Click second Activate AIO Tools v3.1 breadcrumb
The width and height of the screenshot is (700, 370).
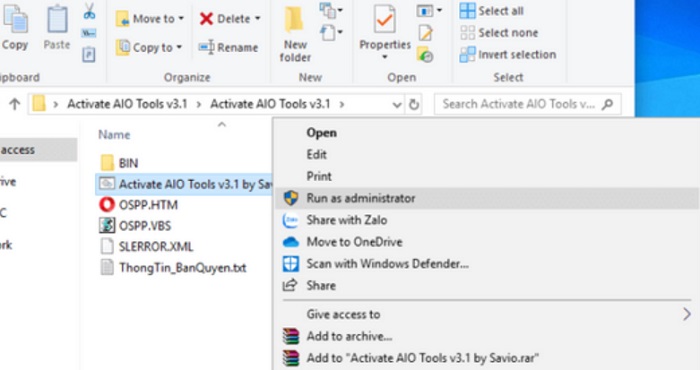(x=270, y=104)
